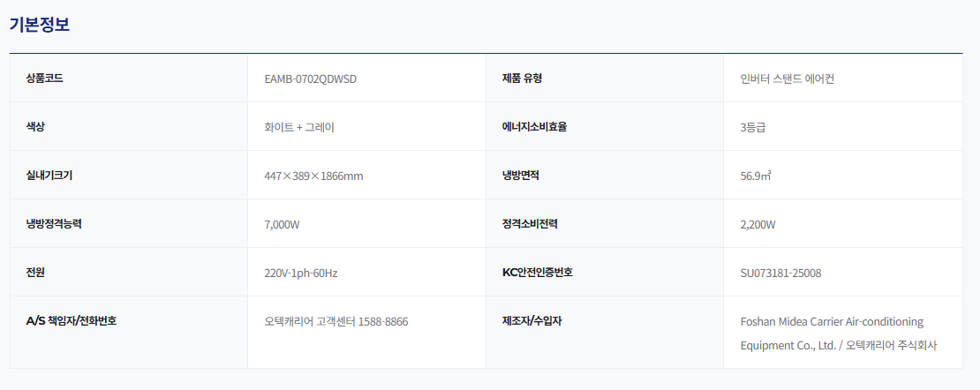Select the product code EAMB-0702QDWSD
Screen dimensions: 980x390
coord(311,79)
